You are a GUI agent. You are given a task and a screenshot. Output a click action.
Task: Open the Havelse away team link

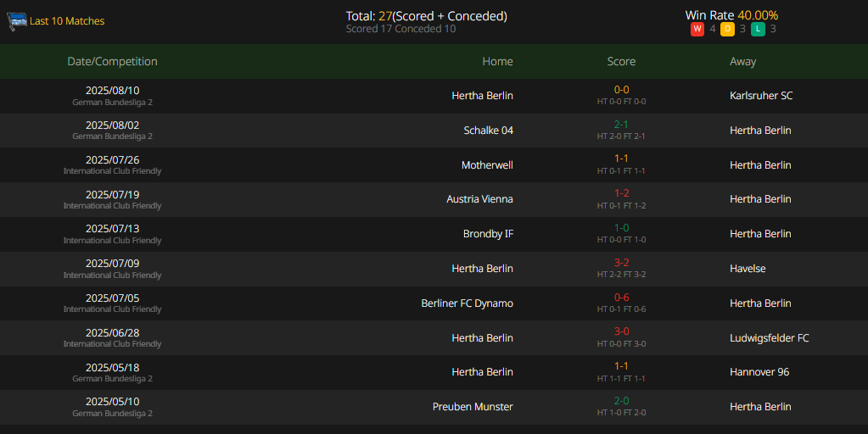(x=748, y=269)
